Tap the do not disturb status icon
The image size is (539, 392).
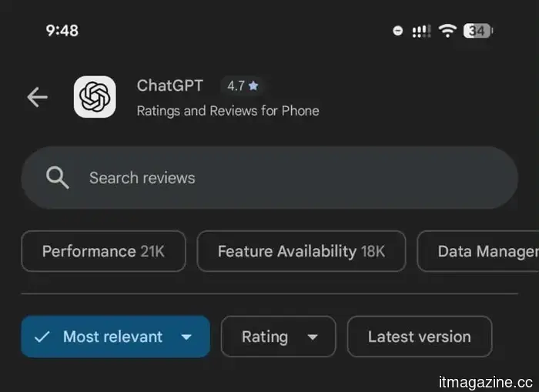[397, 31]
